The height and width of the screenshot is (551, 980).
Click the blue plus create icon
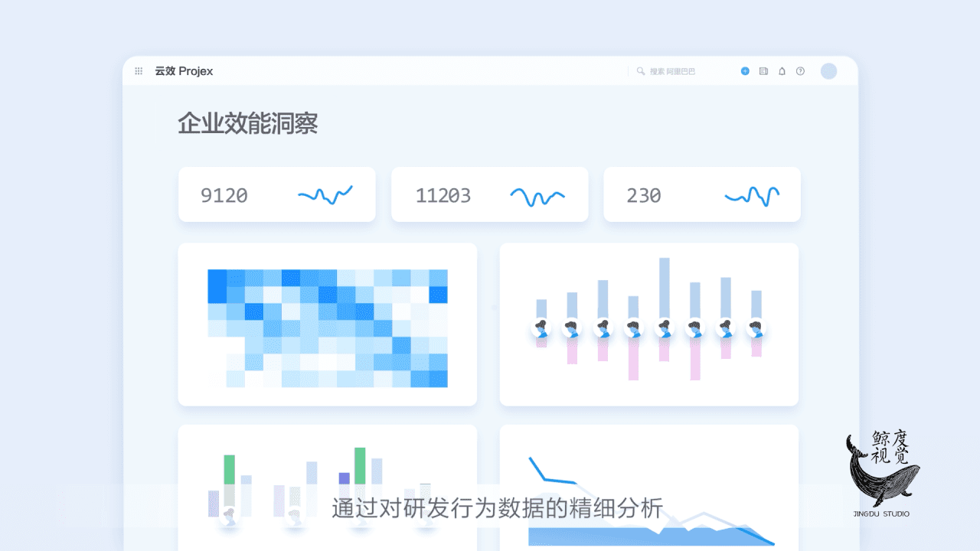745,71
